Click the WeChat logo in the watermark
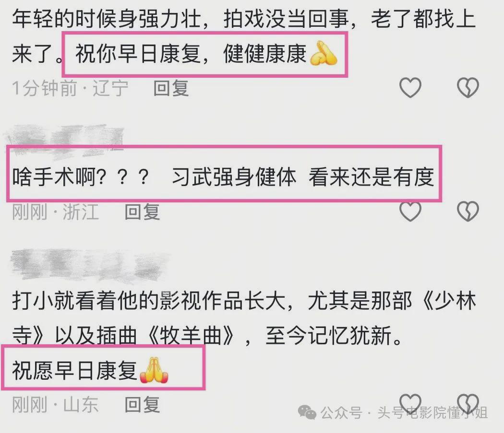The image size is (504, 433). (307, 412)
